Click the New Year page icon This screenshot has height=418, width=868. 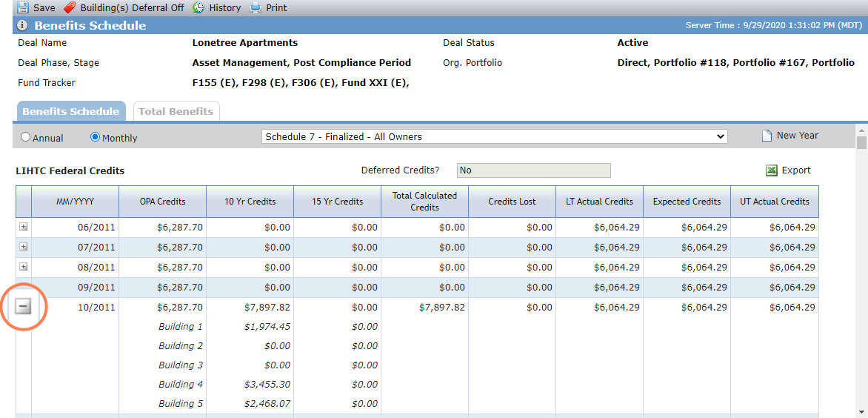pos(767,136)
